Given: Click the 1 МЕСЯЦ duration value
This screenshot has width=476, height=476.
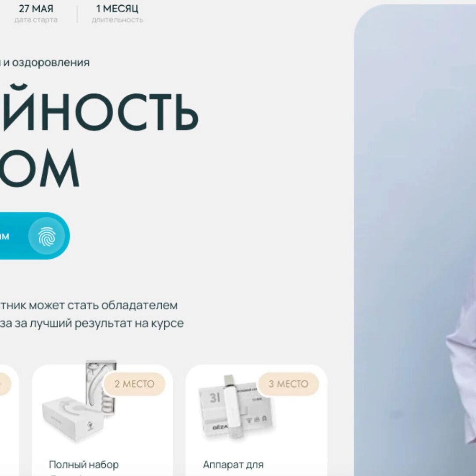Looking at the screenshot, I should pos(117,9).
